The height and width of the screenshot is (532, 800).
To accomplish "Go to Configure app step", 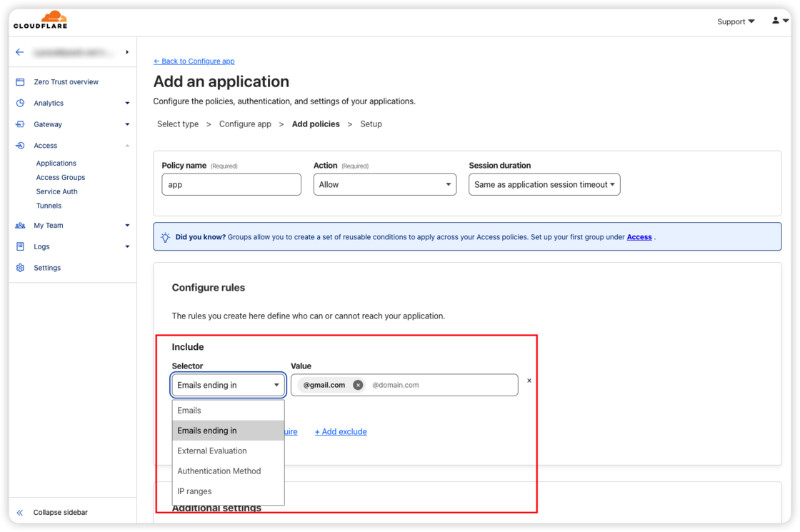I will tap(245, 124).
